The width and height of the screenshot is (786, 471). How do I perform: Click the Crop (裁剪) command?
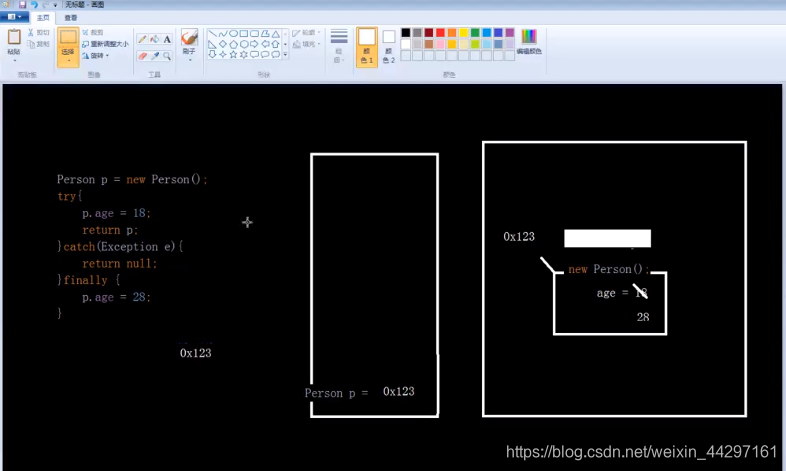93,33
